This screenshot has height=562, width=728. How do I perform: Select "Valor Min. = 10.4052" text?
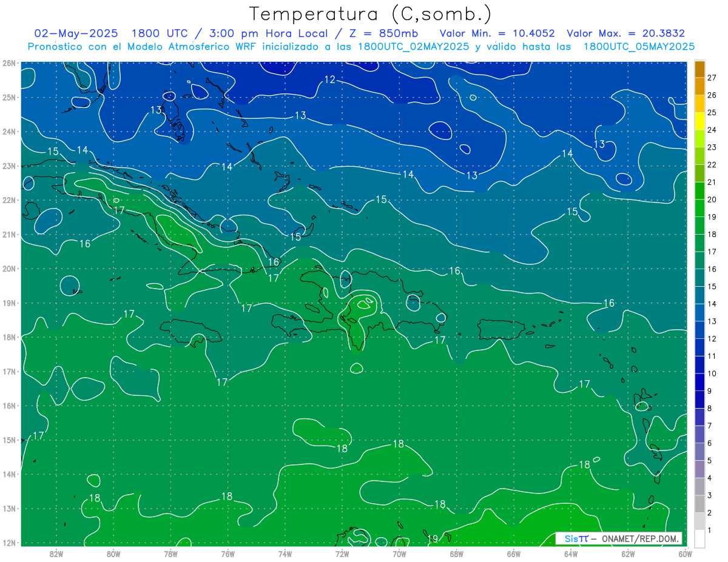click(497, 33)
